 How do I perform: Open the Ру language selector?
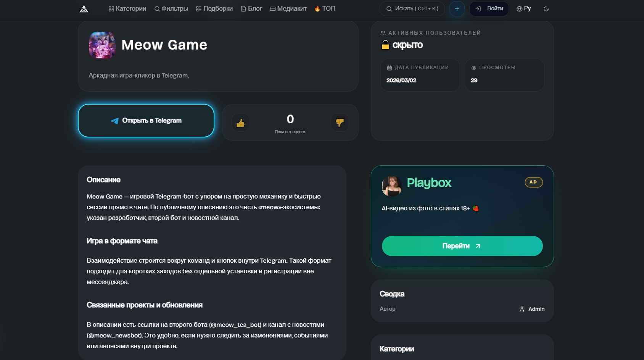pyautogui.click(x=524, y=9)
